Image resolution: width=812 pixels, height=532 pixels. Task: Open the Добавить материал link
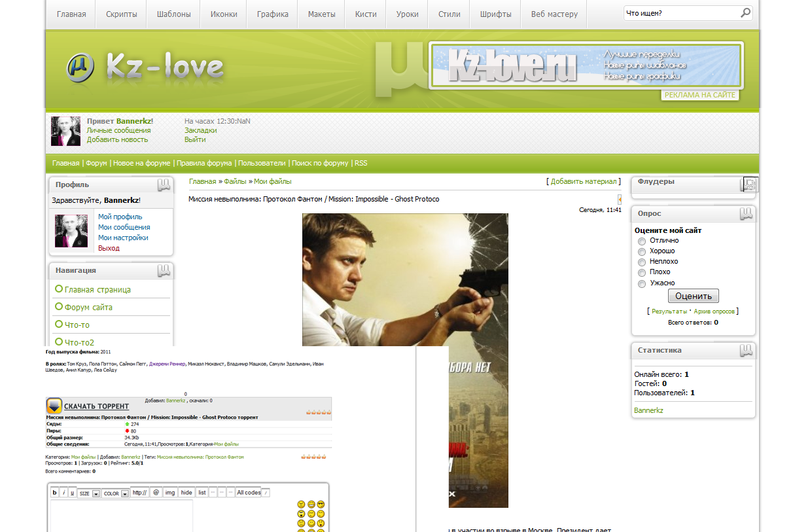click(584, 181)
